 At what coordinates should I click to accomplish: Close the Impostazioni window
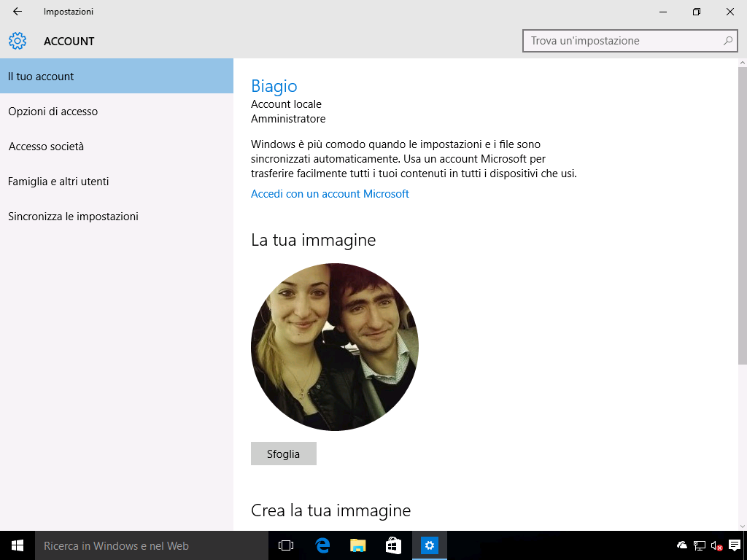[729, 12]
